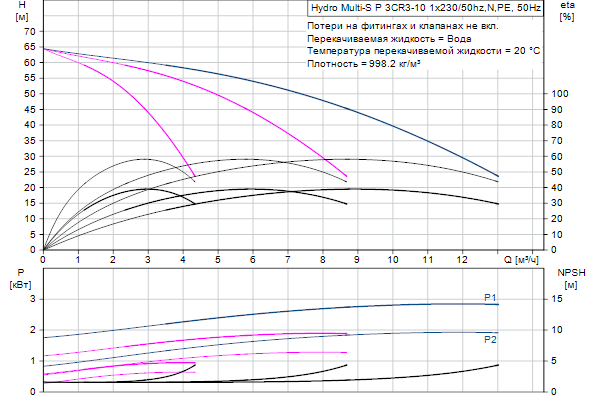The height and width of the screenshot is (400, 600).
Task: Click the 8 tick on Q axis
Action: click(322, 260)
